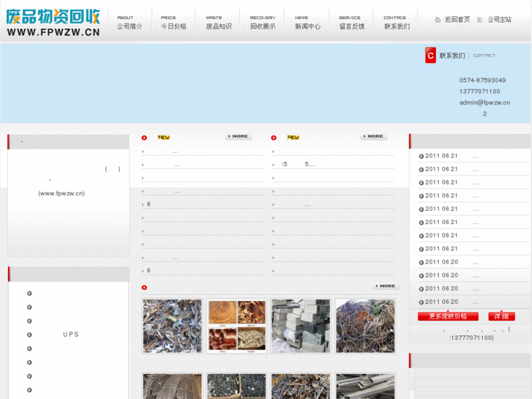Open the 新闻中心 News menu item
The image size is (532, 399).
[307, 22]
